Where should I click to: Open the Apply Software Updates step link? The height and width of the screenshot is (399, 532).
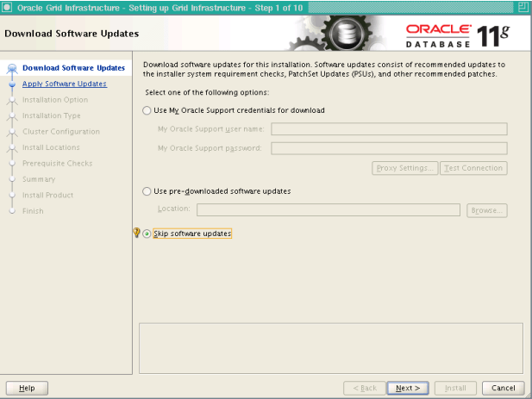point(65,84)
